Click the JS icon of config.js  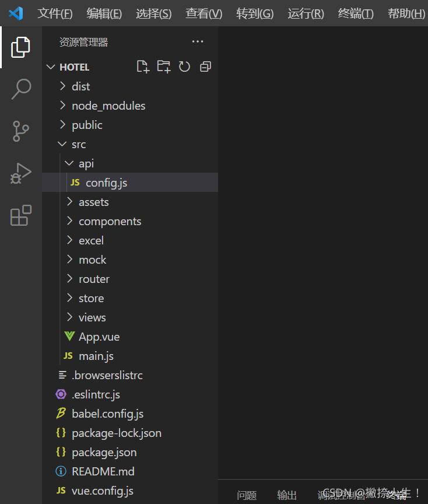(75, 183)
